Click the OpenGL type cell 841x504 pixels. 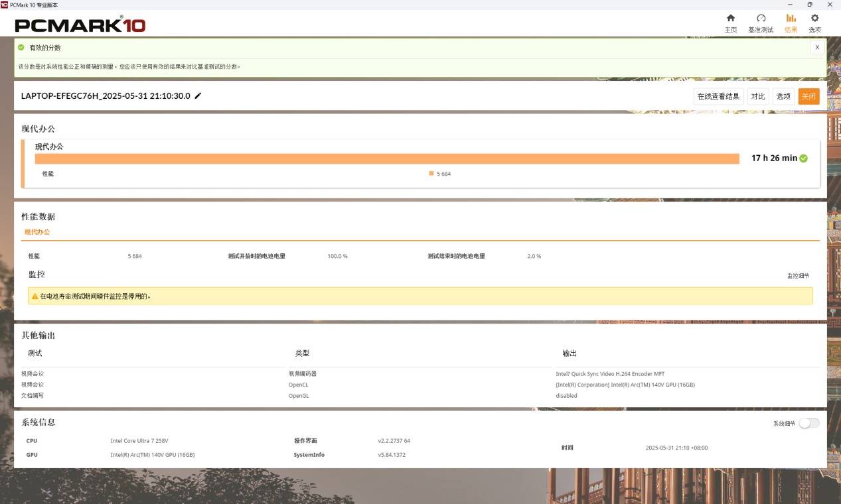(x=299, y=396)
